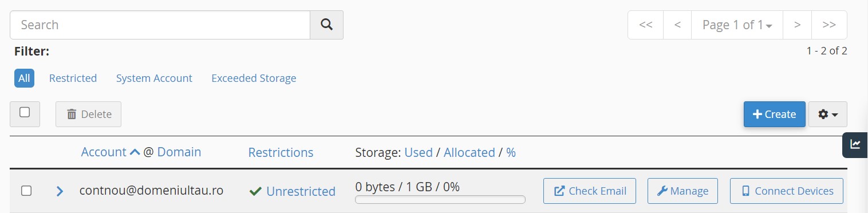Open the Page 1 of 1 dropdown

point(737,25)
